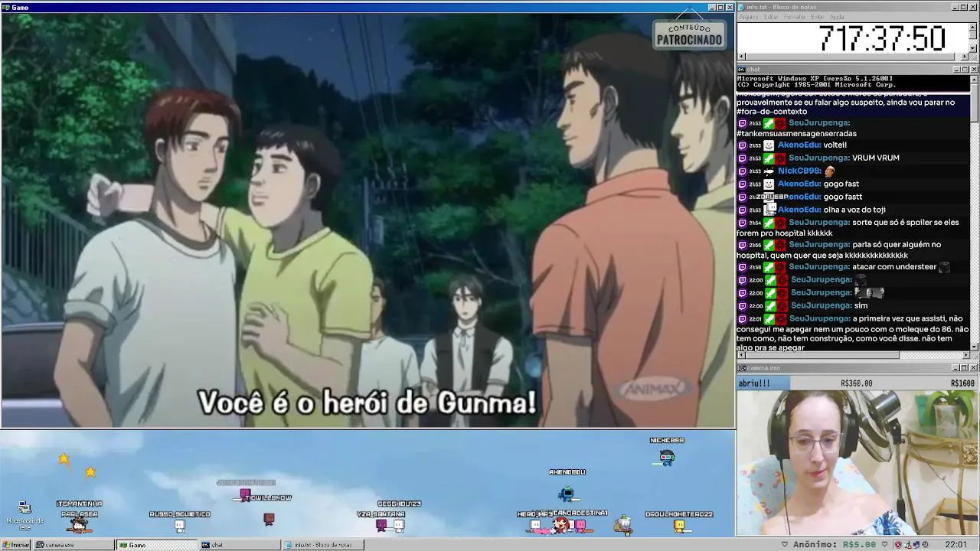The image size is (980, 551).
Task: Click the chat window scroll up arrow
Action: [x=974, y=79]
